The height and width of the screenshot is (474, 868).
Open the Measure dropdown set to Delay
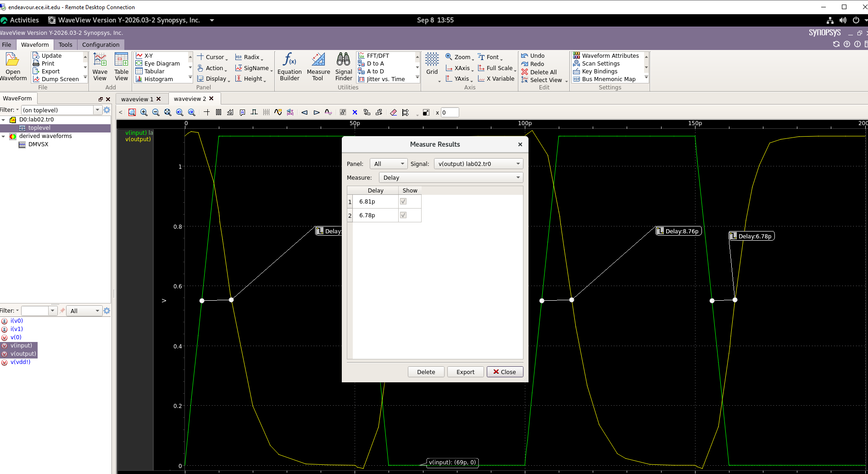pyautogui.click(x=451, y=177)
